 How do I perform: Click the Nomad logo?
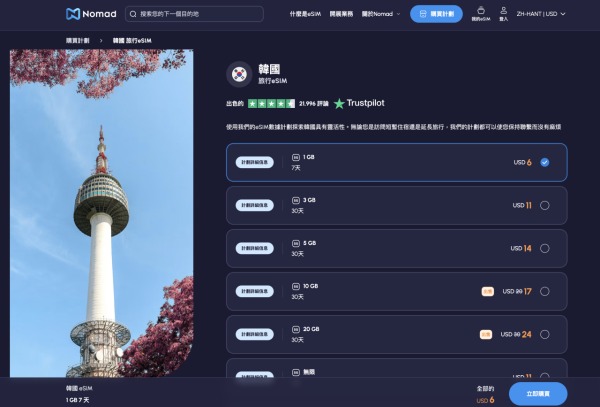(91, 14)
